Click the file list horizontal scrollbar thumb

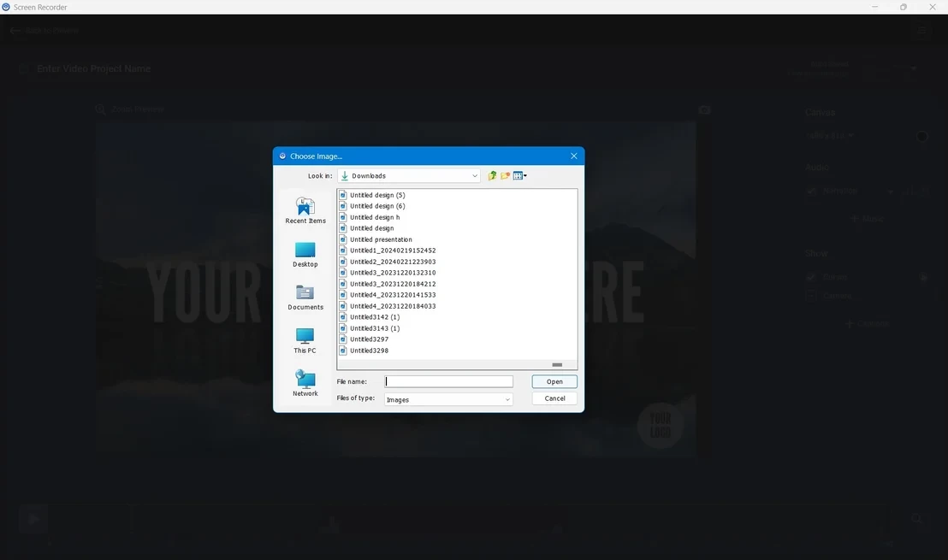point(557,365)
